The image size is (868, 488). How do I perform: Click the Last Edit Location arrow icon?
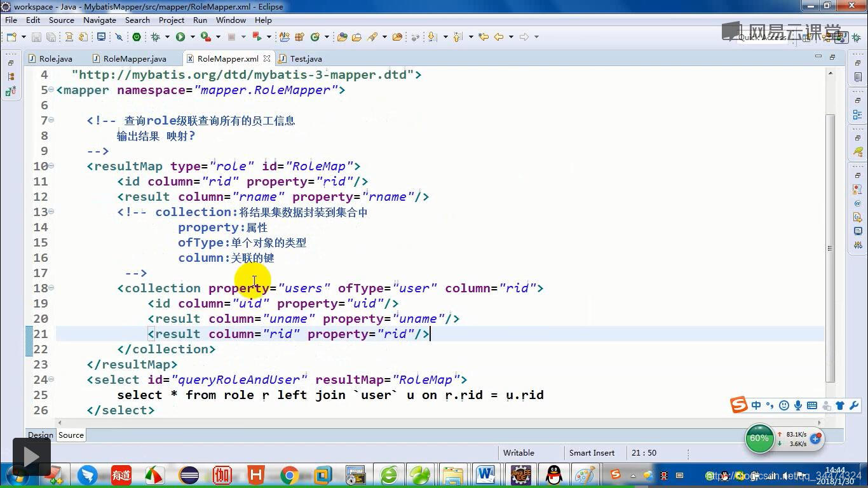click(484, 37)
